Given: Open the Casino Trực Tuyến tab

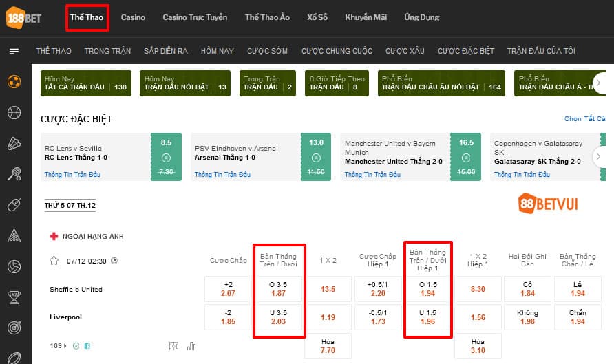Looking at the screenshot, I should point(195,18).
